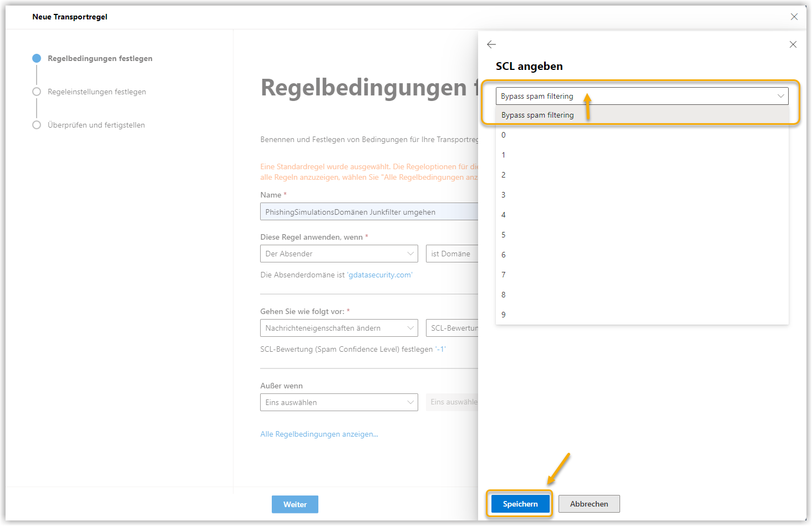This screenshot has width=812, height=526.
Task: Open Außer wenn Eins auswählen dropdown
Action: 339,402
